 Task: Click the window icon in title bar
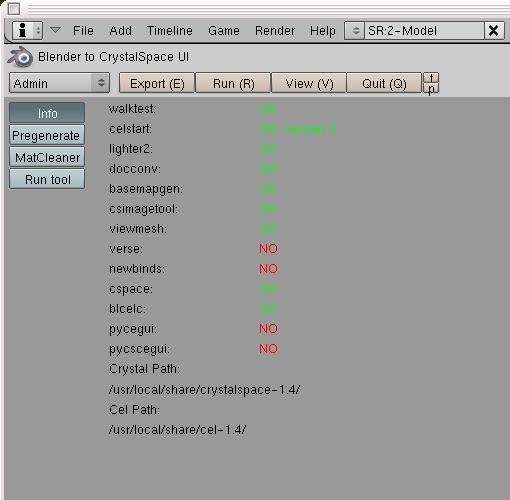[x=14, y=9]
